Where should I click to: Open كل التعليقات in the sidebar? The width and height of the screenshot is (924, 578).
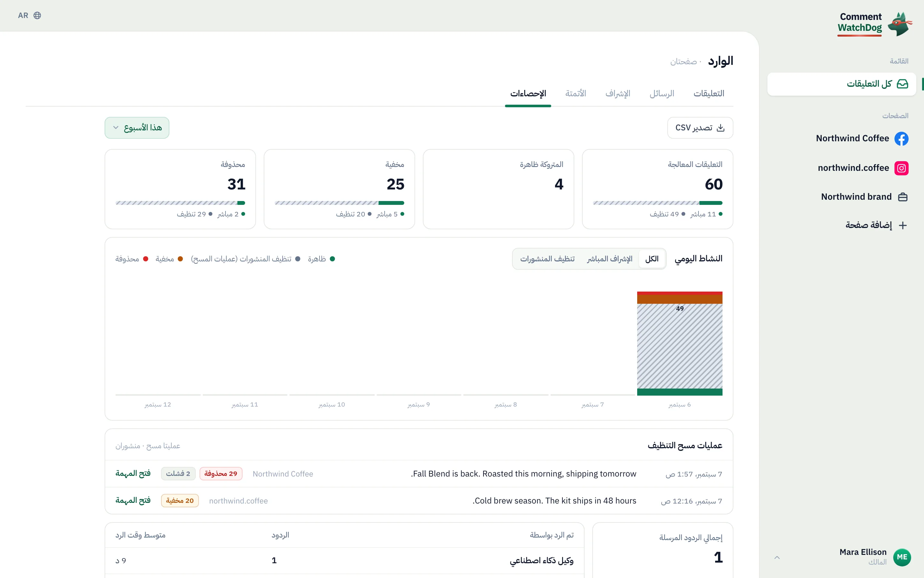[842, 84]
